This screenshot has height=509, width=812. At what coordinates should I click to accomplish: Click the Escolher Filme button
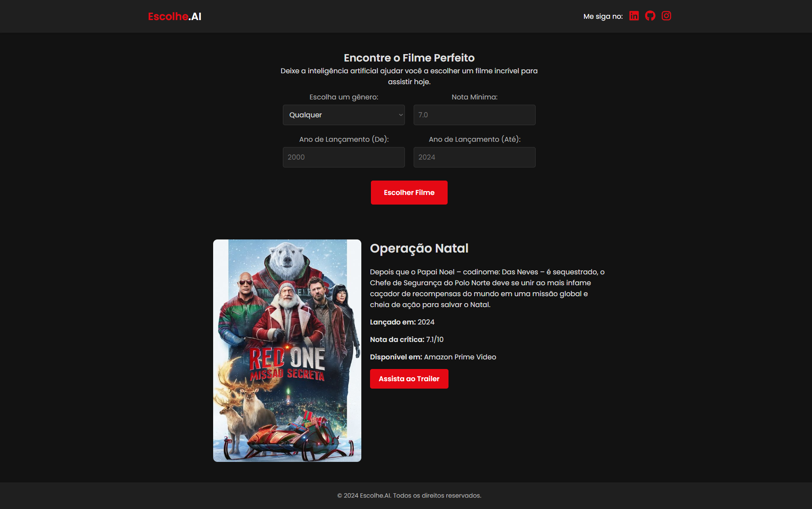coord(409,193)
